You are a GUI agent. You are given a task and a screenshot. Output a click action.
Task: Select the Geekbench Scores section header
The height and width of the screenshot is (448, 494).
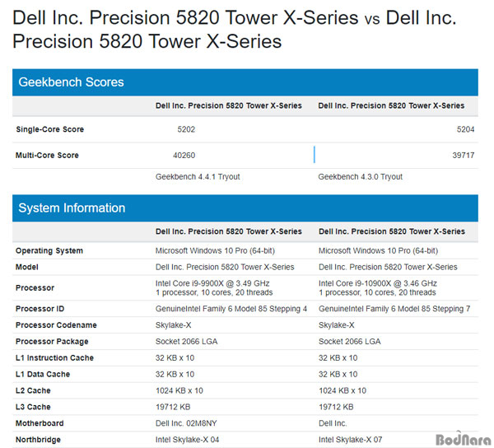tap(245, 82)
